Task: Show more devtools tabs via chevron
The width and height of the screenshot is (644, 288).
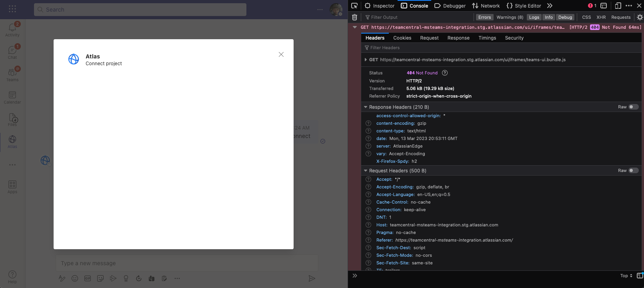Action: point(550,6)
